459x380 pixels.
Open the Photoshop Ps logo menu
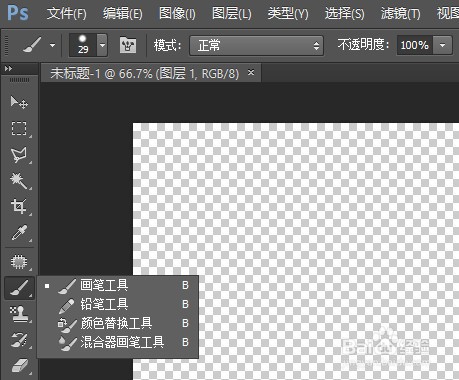[x=18, y=13]
